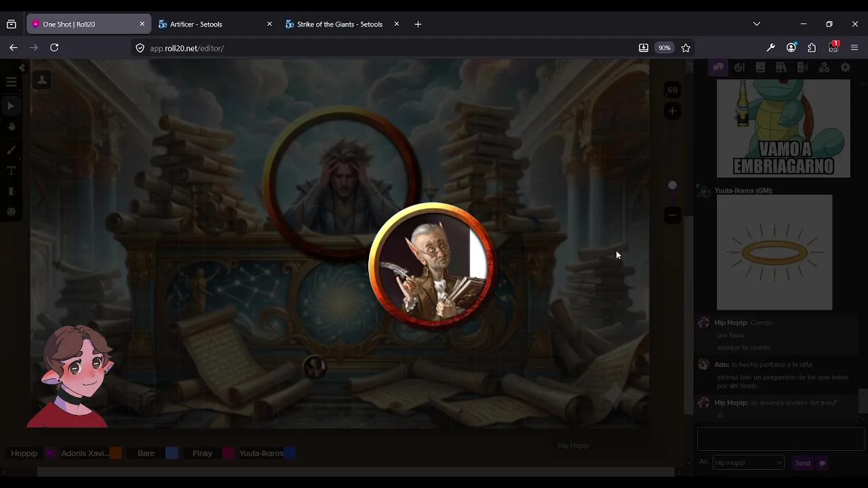868x488 pixels.
Task: Bookmark this page with star icon
Action: [x=686, y=48]
